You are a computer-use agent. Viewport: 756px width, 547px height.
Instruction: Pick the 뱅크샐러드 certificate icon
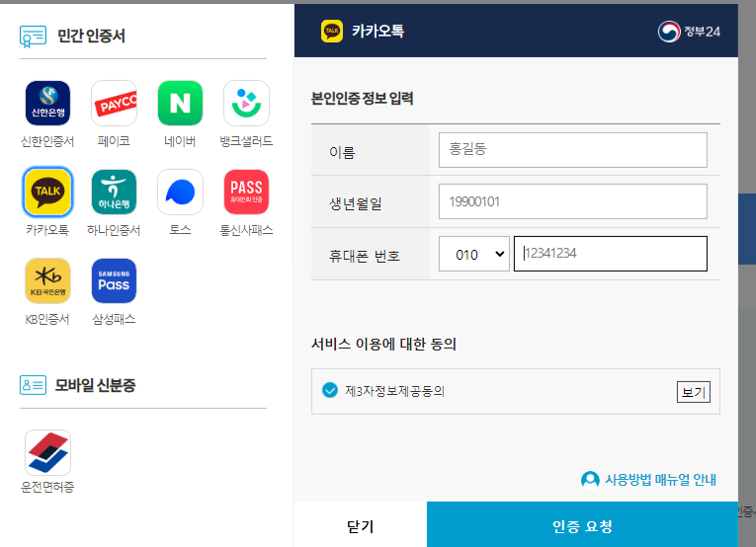[x=246, y=103]
